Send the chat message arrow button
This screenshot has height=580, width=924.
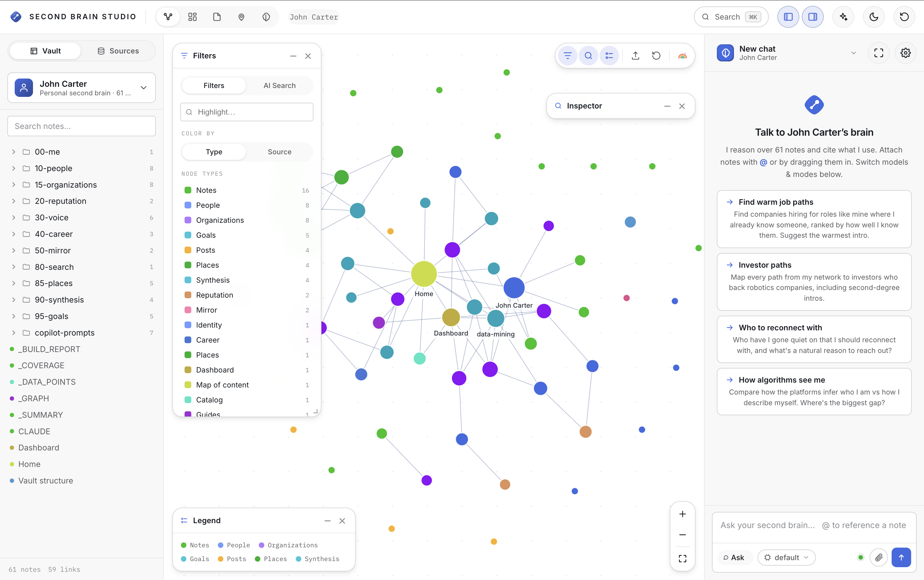[901, 558]
